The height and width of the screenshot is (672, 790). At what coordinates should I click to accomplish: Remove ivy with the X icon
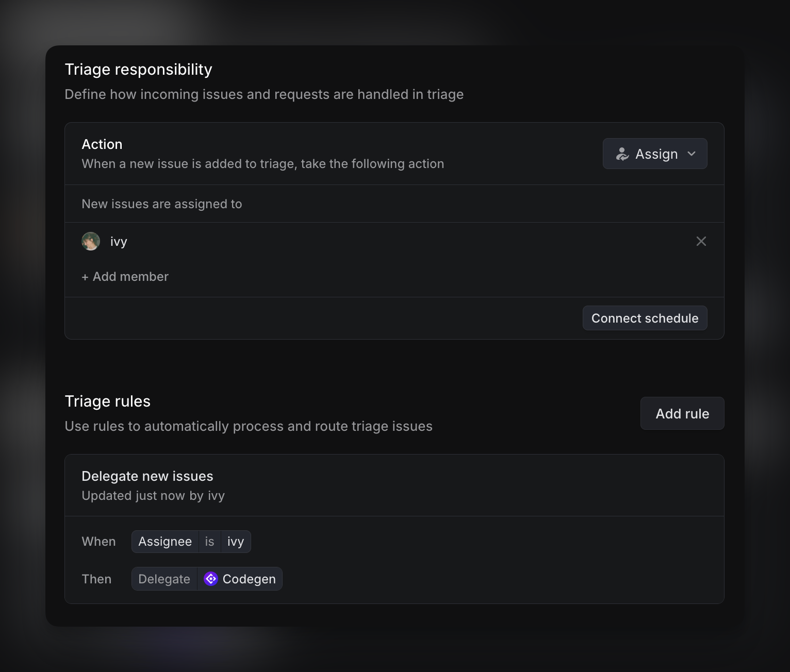pos(701,241)
